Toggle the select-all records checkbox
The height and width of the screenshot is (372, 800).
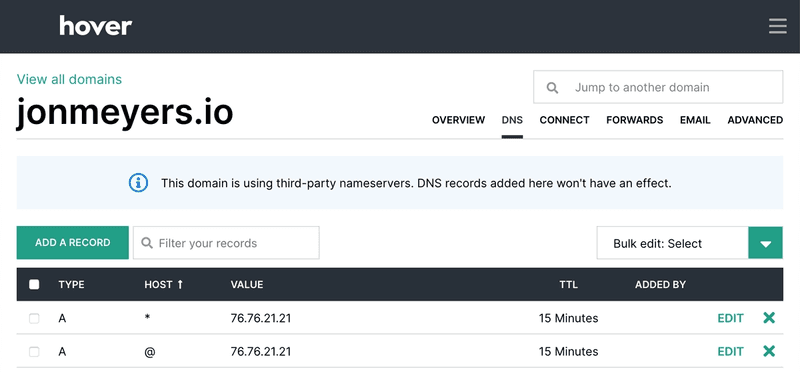[34, 284]
